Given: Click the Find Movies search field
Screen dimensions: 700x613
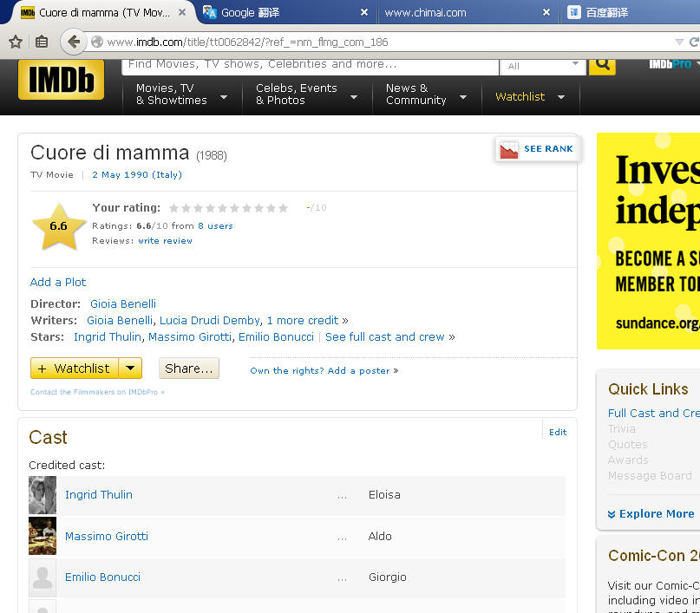Looking at the screenshot, I should pyautogui.click(x=311, y=66).
